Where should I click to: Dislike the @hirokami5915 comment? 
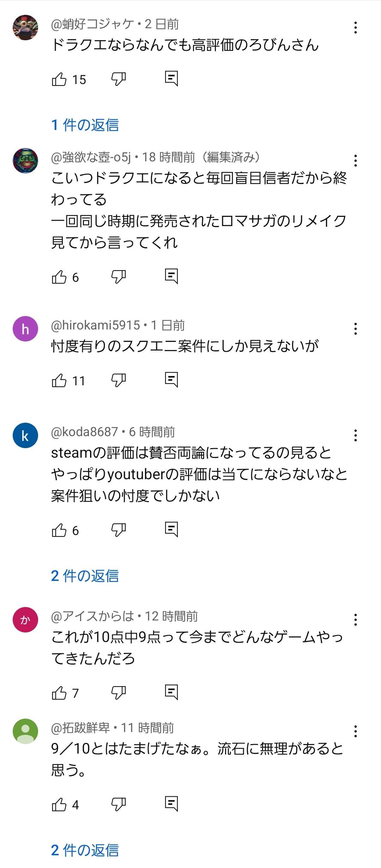(x=119, y=380)
